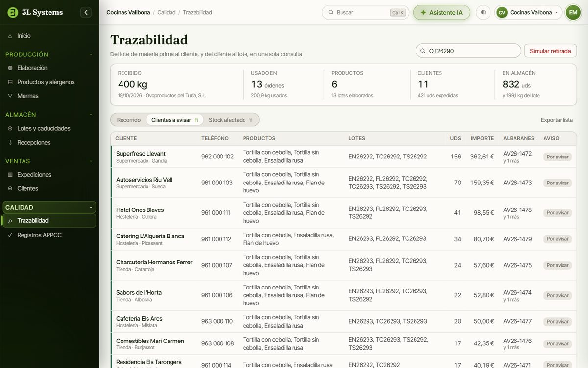The image size is (588, 368).
Task: Focus the global Buscar search field
Action: (x=366, y=12)
